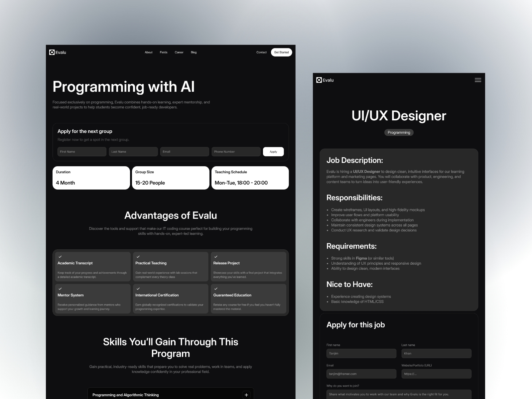
Task: Click the Programming tag under UI/UX Designer
Action: click(399, 132)
